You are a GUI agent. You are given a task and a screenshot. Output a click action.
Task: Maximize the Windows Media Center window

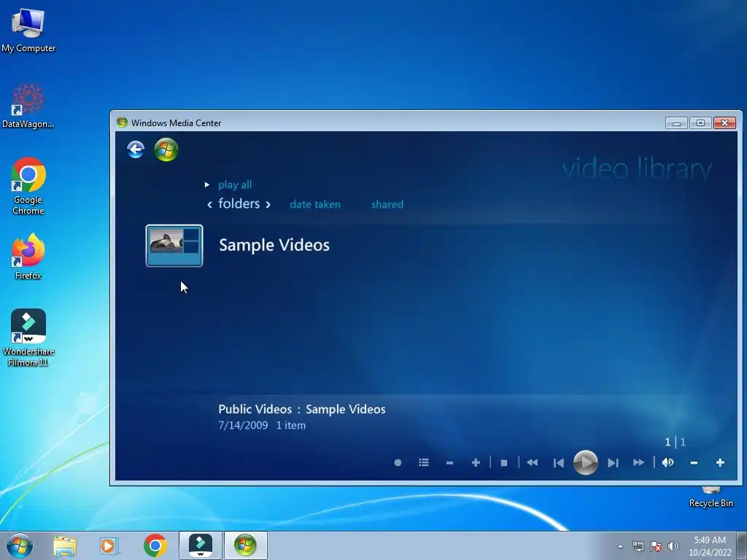pyautogui.click(x=700, y=122)
